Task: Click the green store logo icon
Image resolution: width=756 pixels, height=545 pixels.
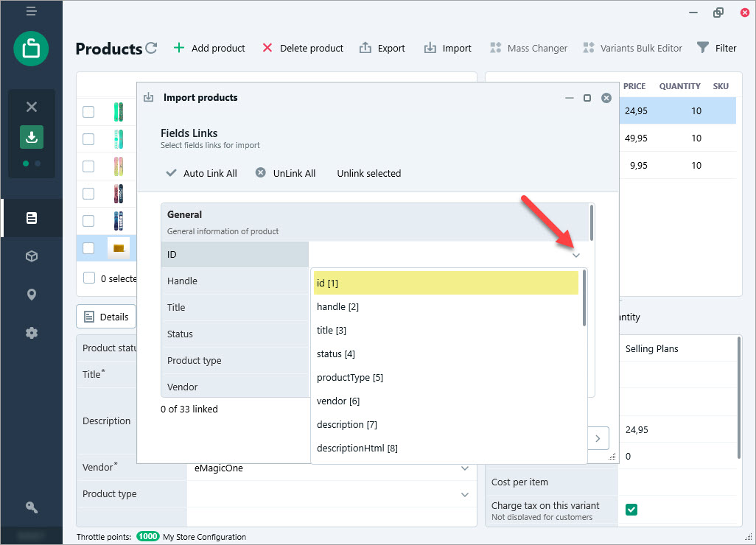Action: (32, 49)
